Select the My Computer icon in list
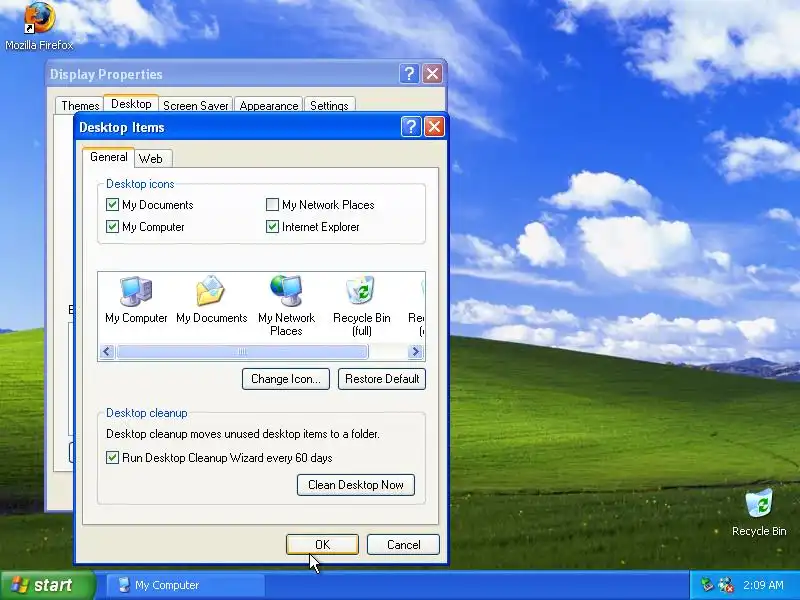The width and height of the screenshot is (800, 600). point(136,300)
